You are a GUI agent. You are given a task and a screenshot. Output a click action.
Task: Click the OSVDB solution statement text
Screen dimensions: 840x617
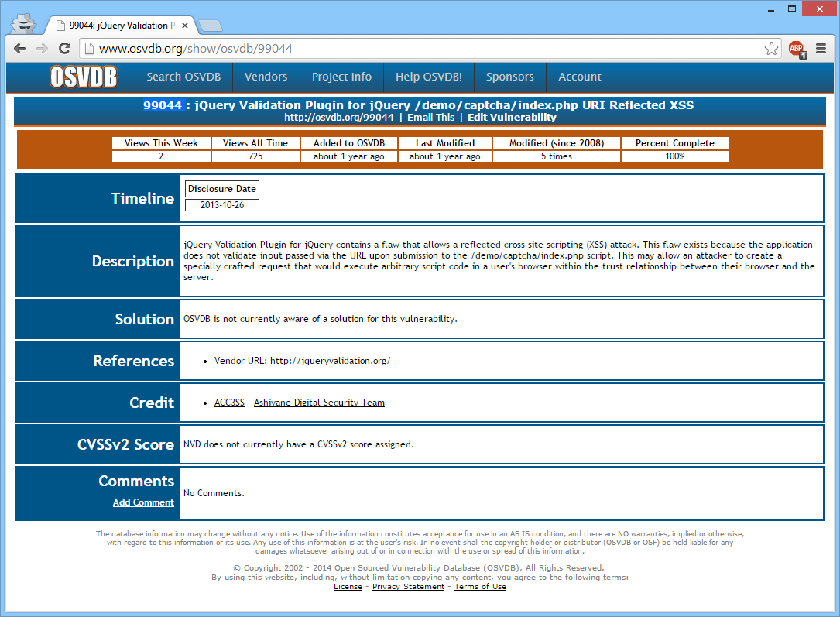coord(321,319)
